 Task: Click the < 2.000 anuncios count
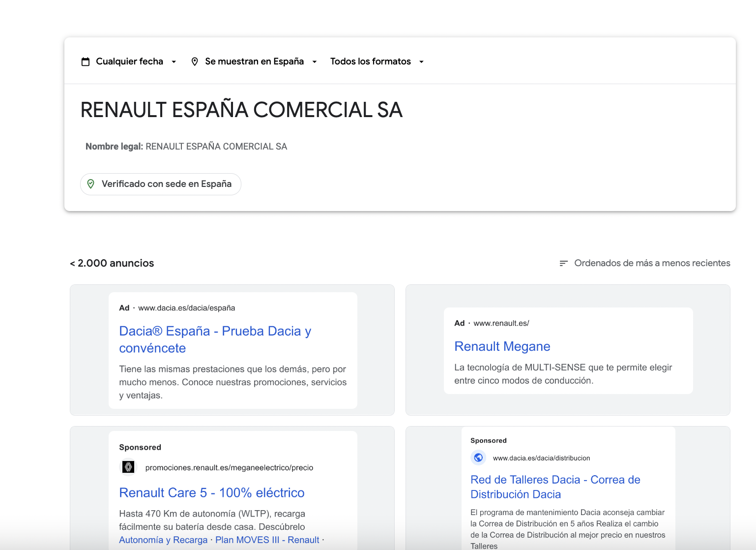point(112,263)
